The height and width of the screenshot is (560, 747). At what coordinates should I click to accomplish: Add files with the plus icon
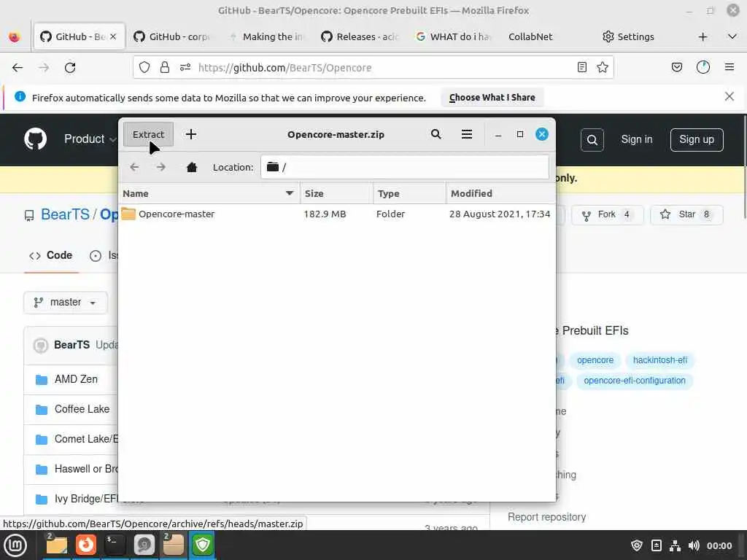point(191,134)
